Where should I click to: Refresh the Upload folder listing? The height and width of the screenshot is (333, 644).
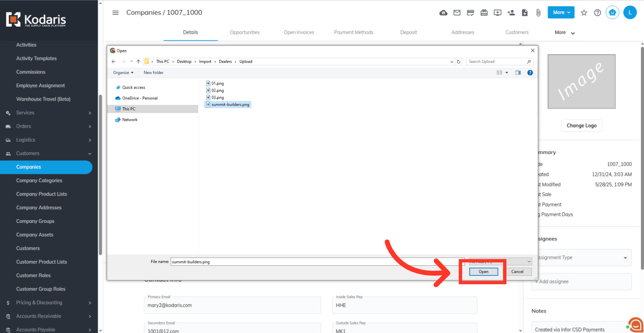pos(459,61)
